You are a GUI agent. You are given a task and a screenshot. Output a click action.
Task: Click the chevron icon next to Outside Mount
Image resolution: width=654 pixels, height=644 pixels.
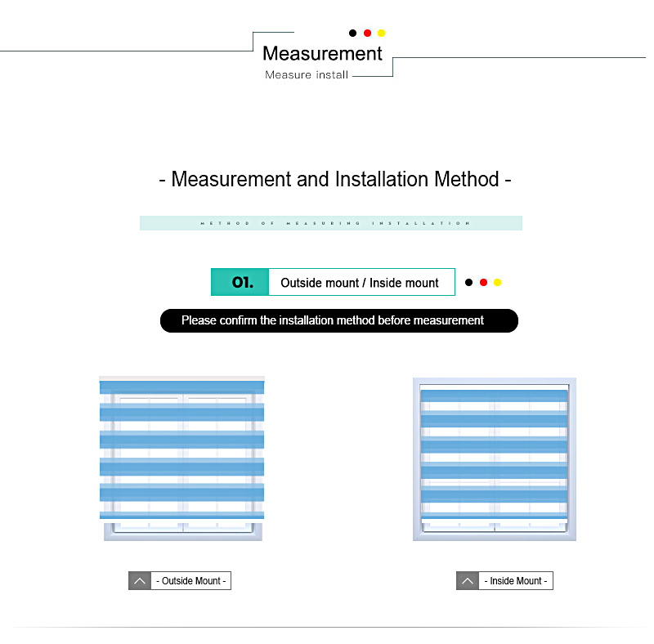point(140,581)
